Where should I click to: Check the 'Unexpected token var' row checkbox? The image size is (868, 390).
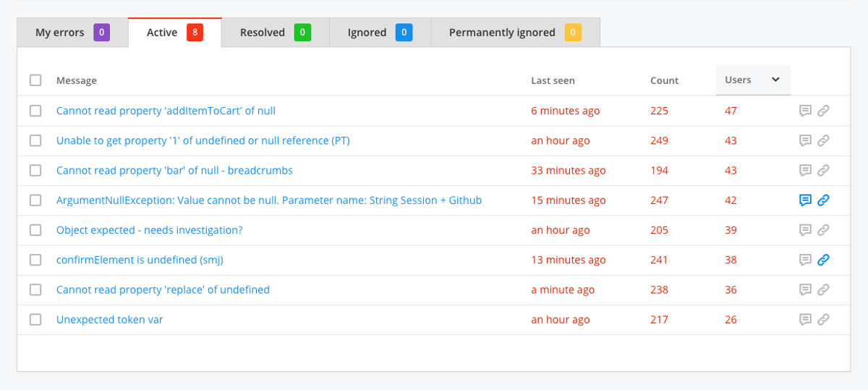(35, 319)
